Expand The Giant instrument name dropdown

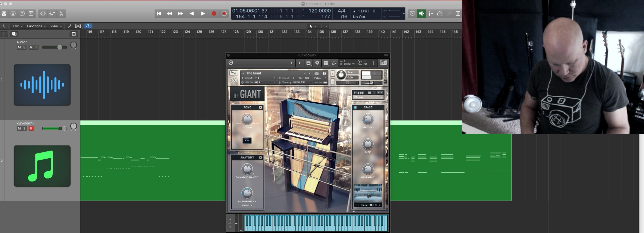tap(243, 73)
